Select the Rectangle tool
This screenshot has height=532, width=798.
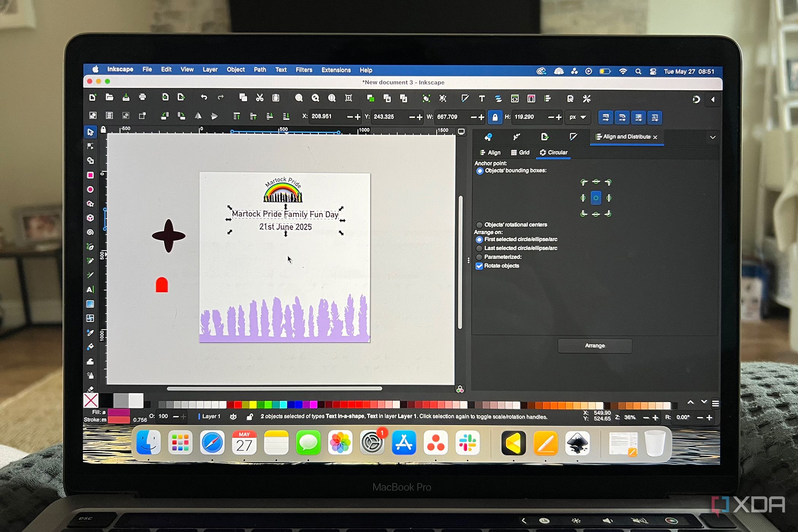90,175
